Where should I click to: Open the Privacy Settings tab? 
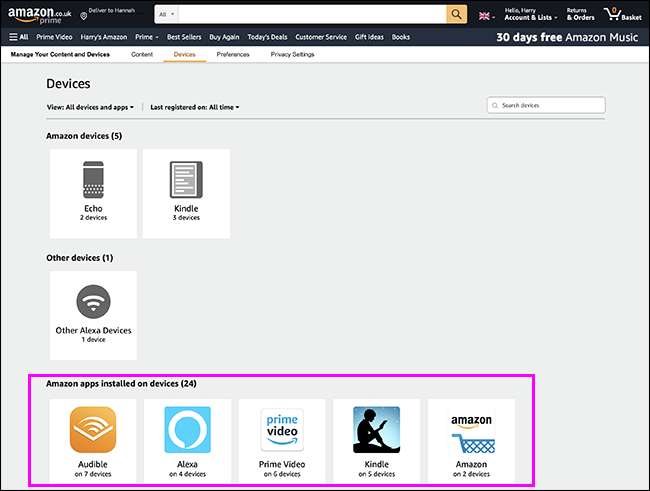click(292, 54)
